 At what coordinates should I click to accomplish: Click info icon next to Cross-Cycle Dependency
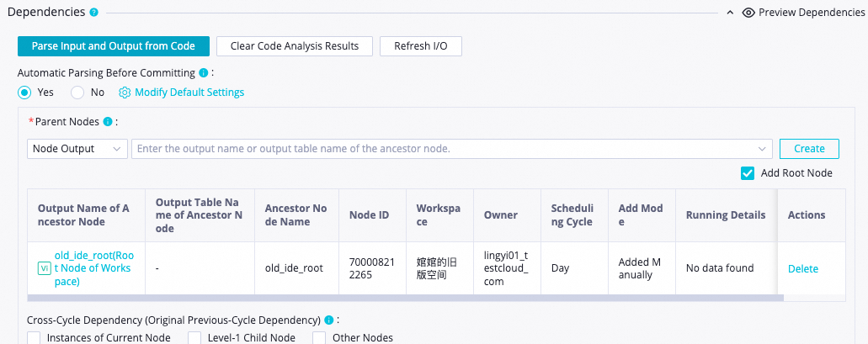[329, 320]
